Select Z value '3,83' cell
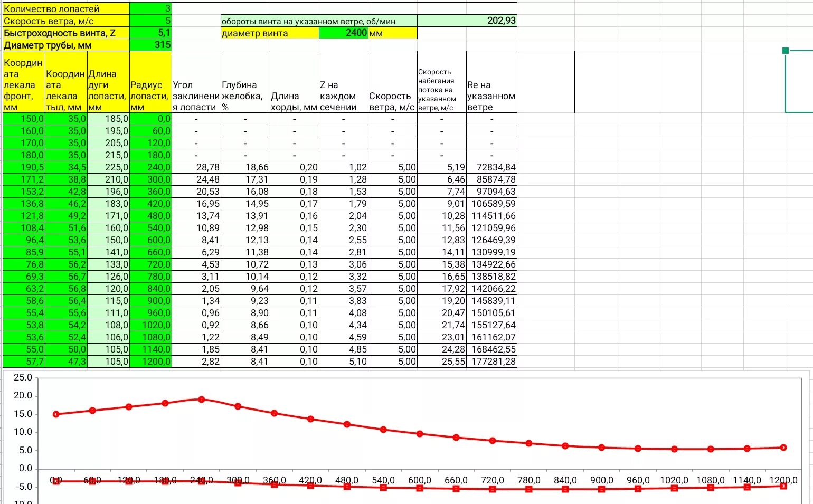Viewport: 813px width, 504px height. 344,301
